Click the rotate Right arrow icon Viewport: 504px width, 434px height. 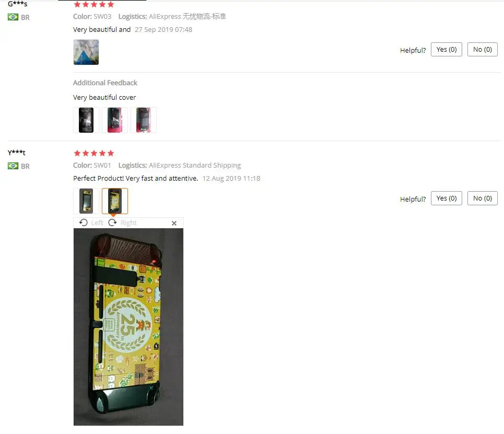tap(112, 222)
